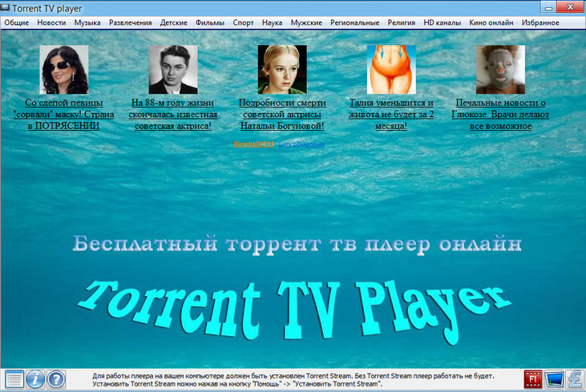
Task: Open the channel list icon in bottom bar
Action: [x=14, y=380]
